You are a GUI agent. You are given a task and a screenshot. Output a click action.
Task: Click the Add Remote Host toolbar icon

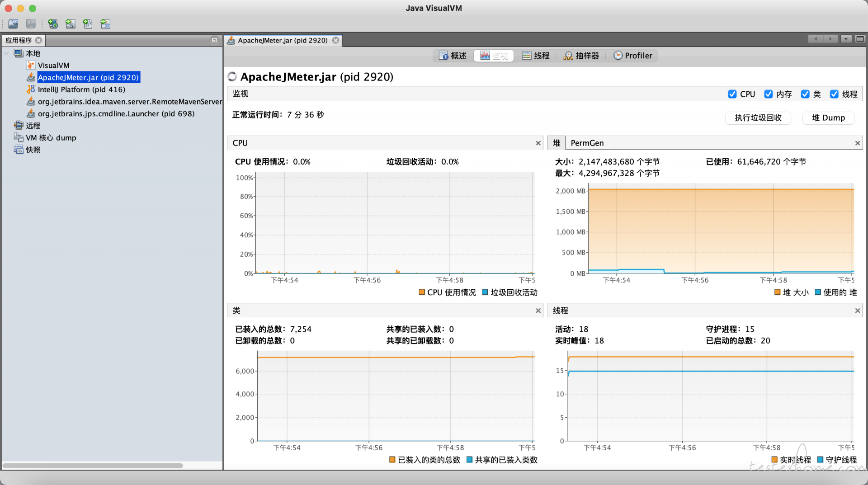coord(53,24)
